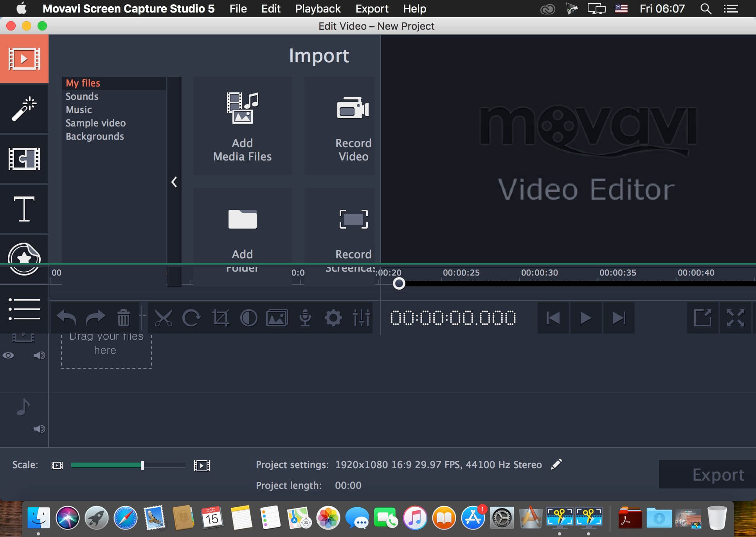The image size is (756, 537).
Task: Open the Import media tab in sidebar
Action: 24,59
